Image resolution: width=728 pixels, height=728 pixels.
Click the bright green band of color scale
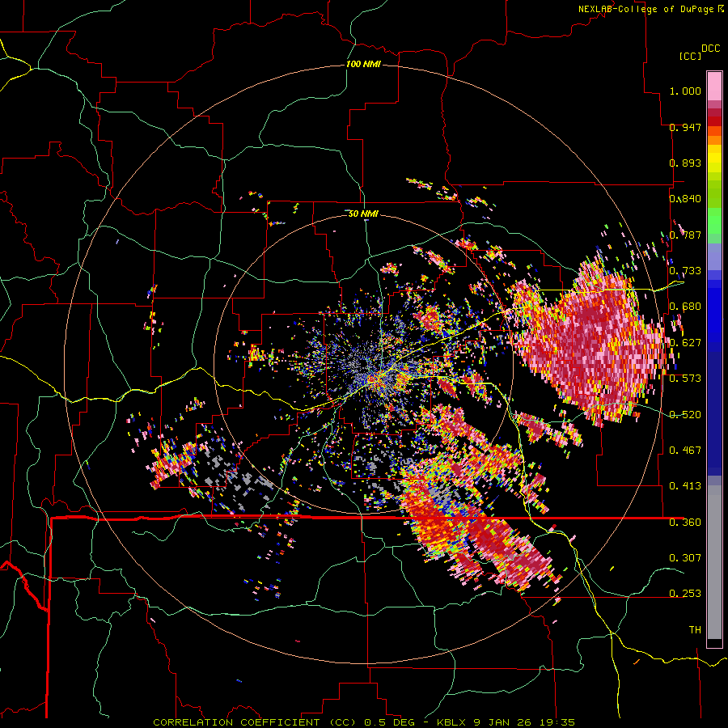[714, 221]
